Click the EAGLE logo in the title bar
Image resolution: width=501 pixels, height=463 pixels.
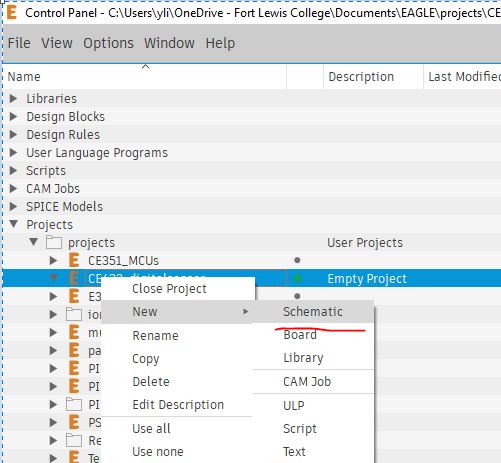[x=12, y=12]
